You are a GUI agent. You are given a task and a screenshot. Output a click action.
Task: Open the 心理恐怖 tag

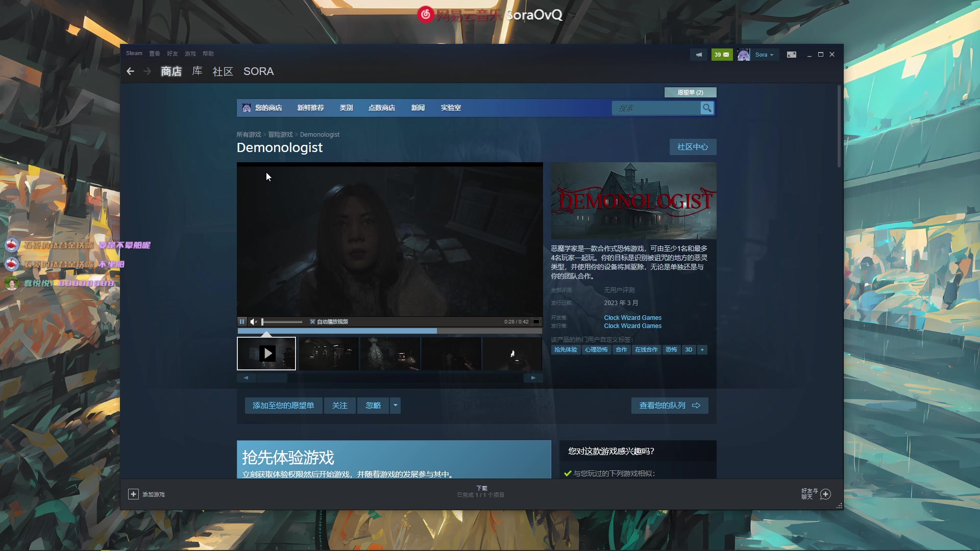point(596,349)
